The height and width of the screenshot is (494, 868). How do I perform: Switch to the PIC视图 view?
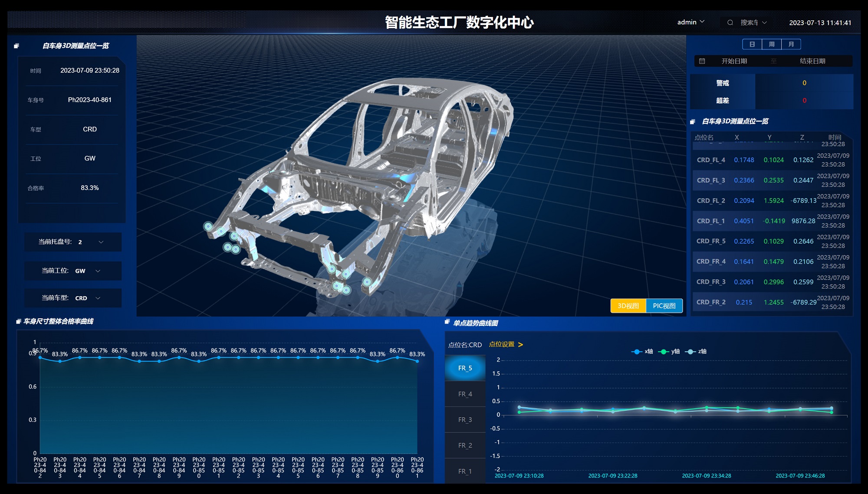(x=664, y=306)
